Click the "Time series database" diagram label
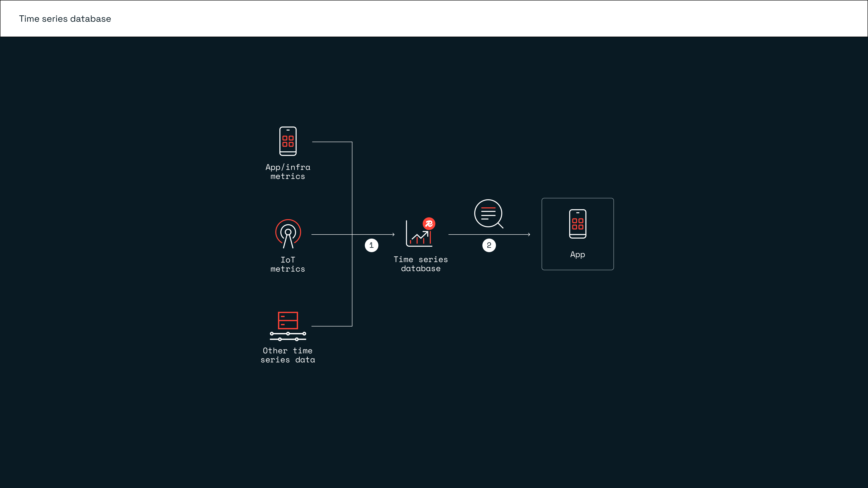Image resolution: width=868 pixels, height=488 pixels. click(420, 264)
